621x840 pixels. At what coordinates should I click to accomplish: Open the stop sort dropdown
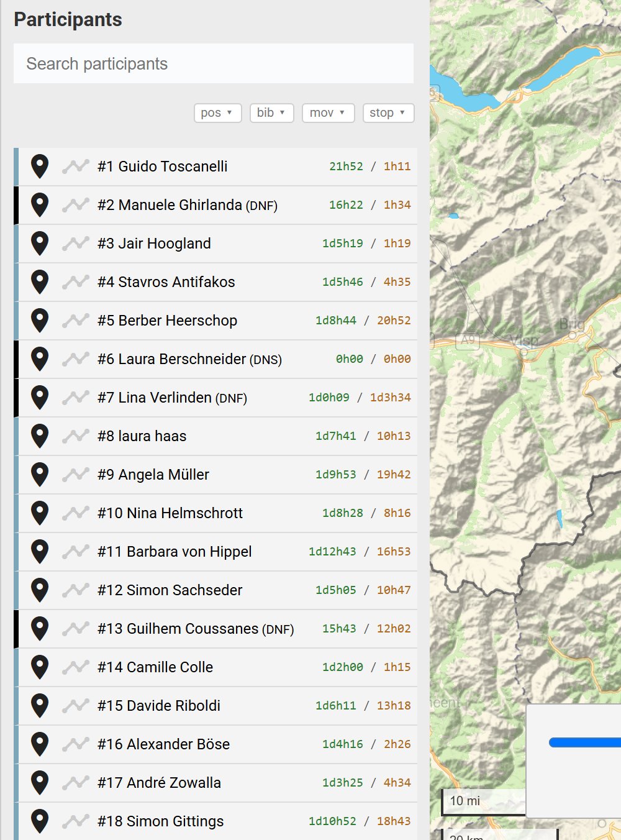tap(388, 113)
